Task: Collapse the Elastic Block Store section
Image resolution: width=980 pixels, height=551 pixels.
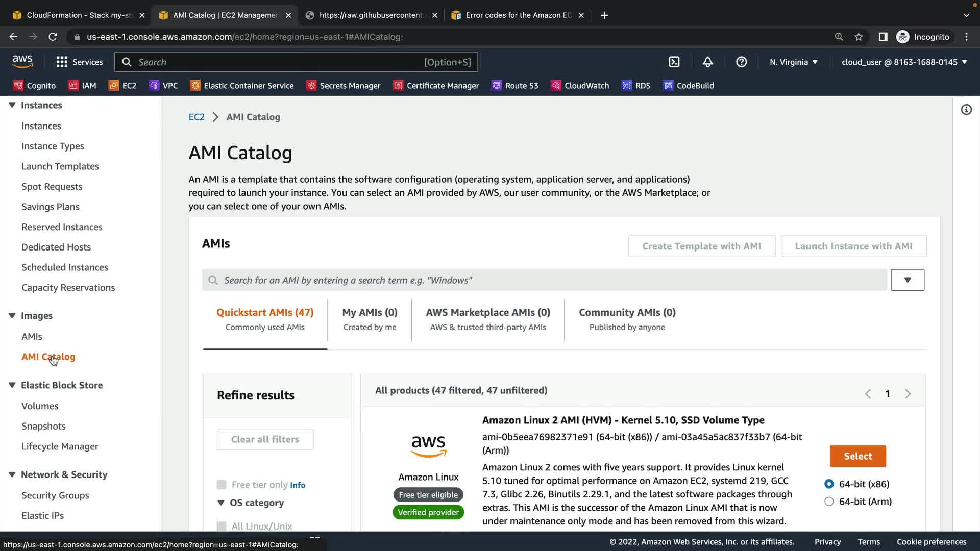Action: [x=12, y=385]
